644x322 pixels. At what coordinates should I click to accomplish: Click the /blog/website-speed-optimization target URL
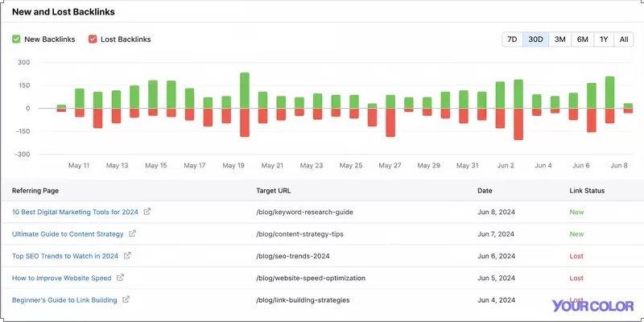(x=311, y=278)
